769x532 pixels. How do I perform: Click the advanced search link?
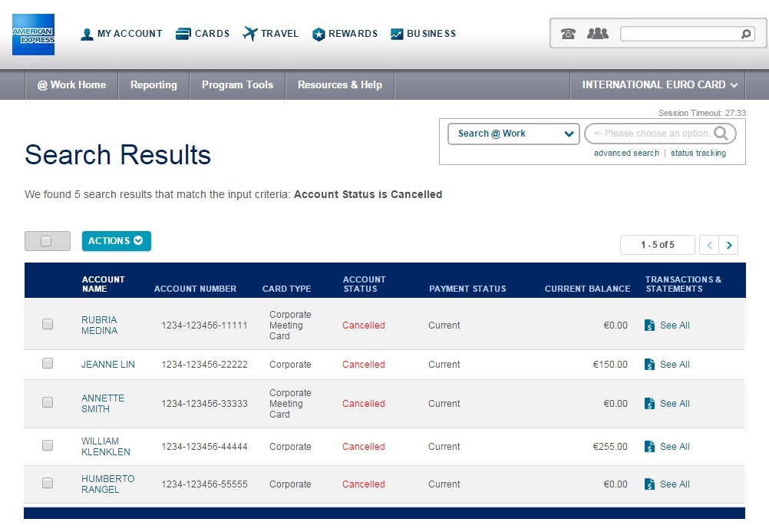pyautogui.click(x=626, y=154)
